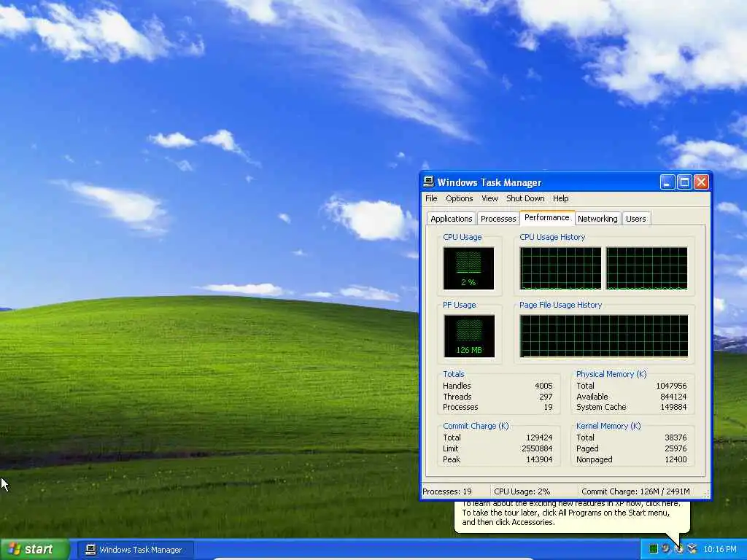Click the Task Manager icon in the taskbar button

90,550
